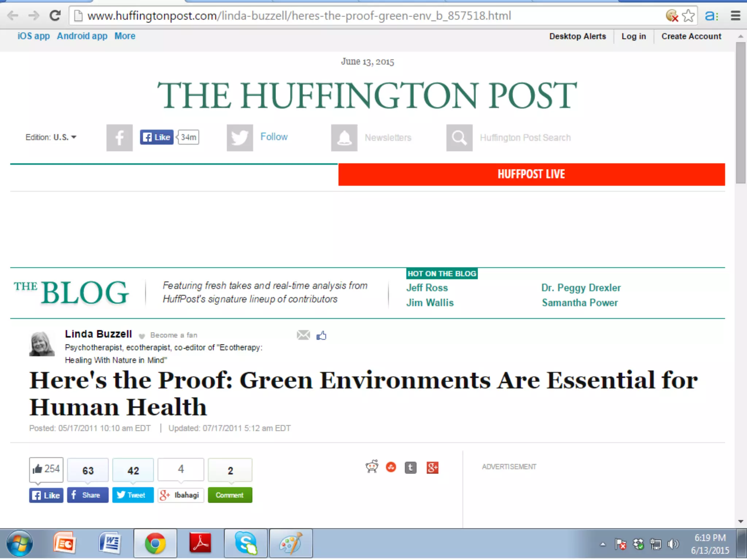Click the StumbleUpon share icon
This screenshot has width=747, height=560.
(x=391, y=467)
